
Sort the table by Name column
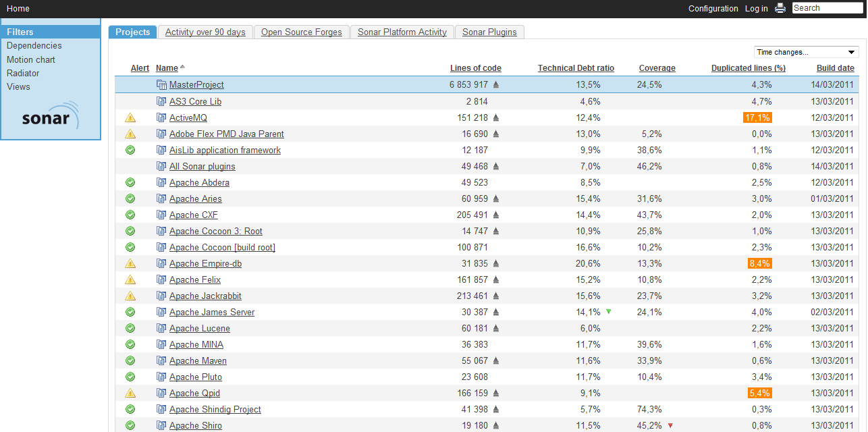(167, 68)
